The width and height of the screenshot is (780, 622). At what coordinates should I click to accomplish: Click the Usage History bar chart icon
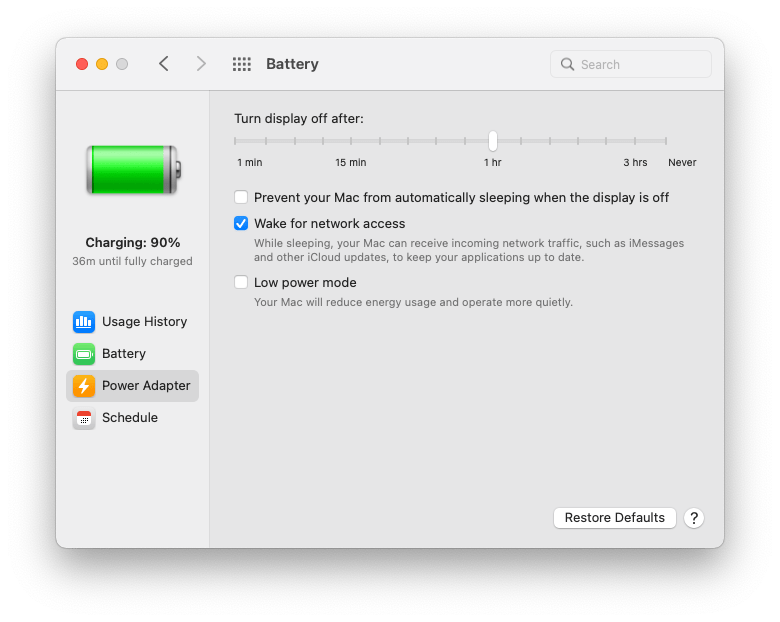(84, 322)
